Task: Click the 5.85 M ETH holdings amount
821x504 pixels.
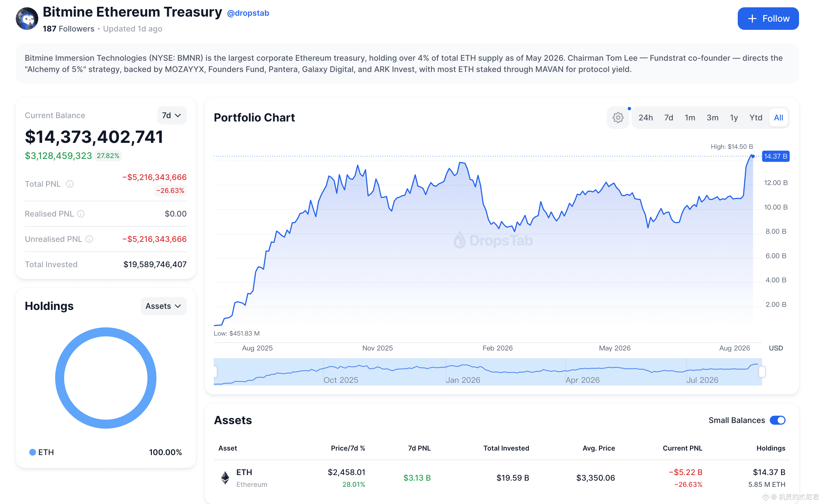Action: coord(766,485)
